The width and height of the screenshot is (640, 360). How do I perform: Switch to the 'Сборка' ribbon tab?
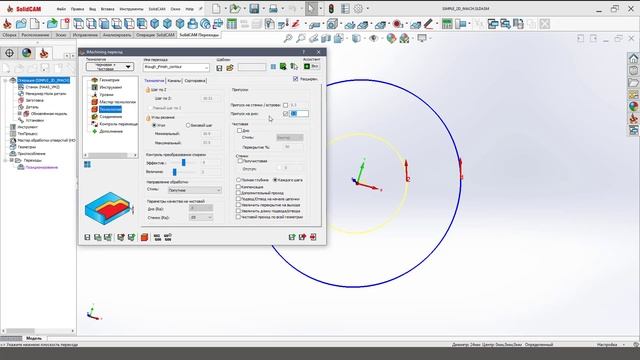9,35
